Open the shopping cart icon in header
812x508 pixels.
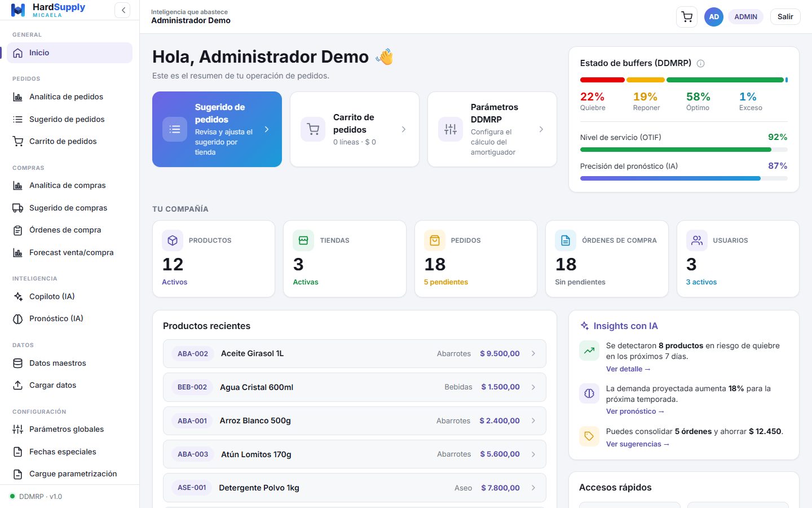pyautogui.click(x=687, y=17)
